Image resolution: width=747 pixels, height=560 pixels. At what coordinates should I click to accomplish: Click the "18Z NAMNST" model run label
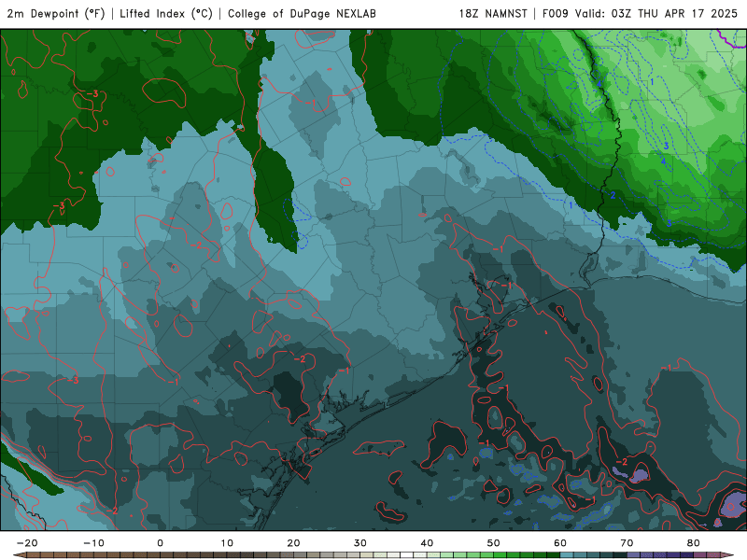point(493,13)
